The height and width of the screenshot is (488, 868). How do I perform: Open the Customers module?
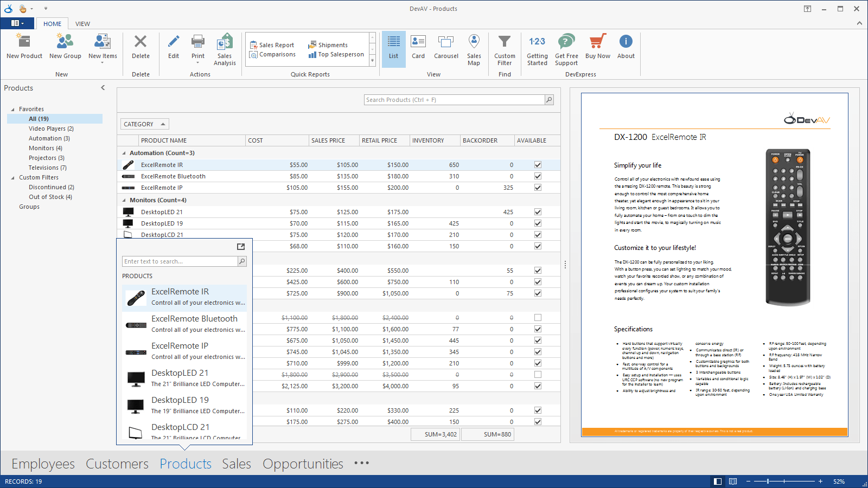(x=117, y=464)
